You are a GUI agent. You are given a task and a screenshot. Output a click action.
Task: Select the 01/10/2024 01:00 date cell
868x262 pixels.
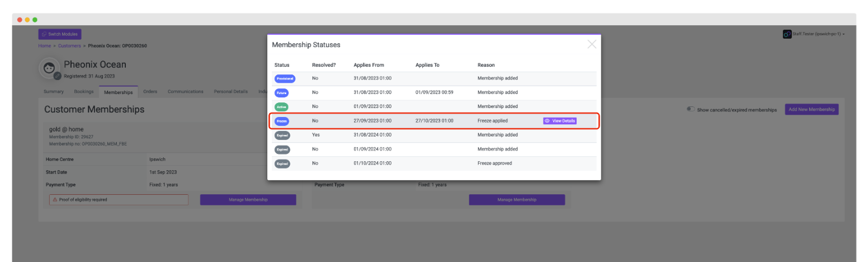click(x=372, y=163)
